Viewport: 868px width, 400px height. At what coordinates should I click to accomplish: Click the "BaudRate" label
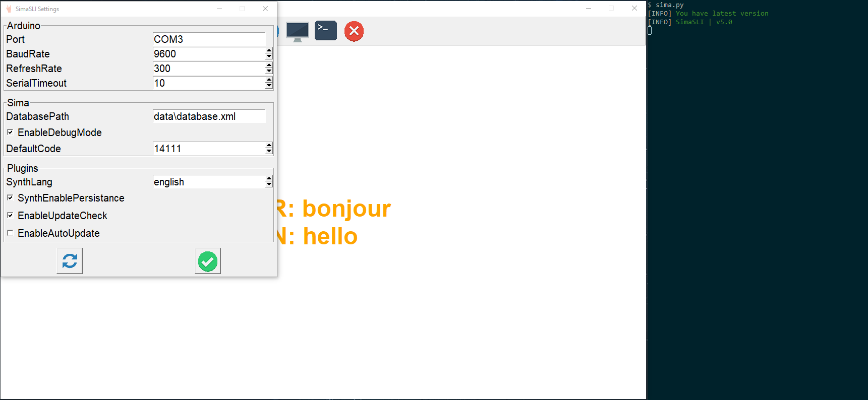(28, 54)
